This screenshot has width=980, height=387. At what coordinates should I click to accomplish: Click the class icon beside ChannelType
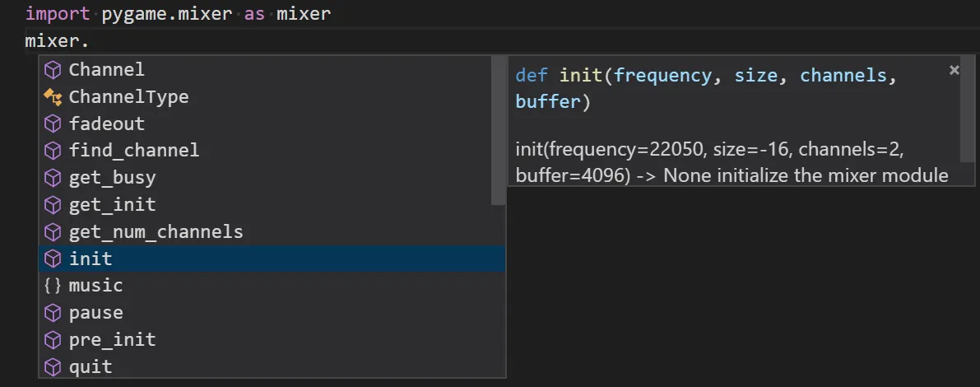pos(53,97)
